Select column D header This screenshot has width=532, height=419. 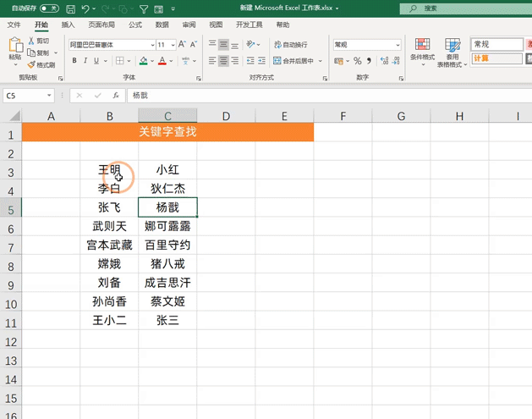click(226, 116)
